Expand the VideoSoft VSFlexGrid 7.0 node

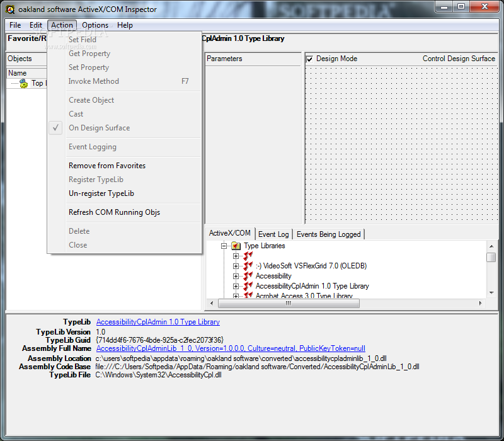236,266
